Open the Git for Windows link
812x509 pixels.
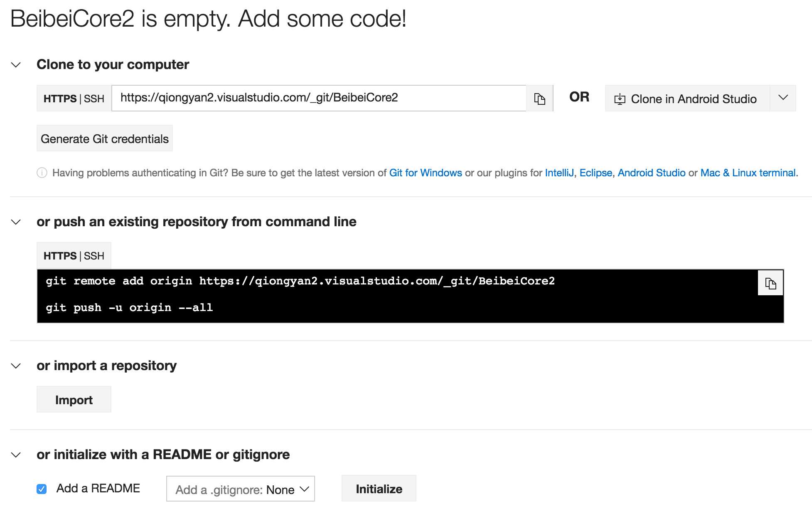pyautogui.click(x=426, y=173)
